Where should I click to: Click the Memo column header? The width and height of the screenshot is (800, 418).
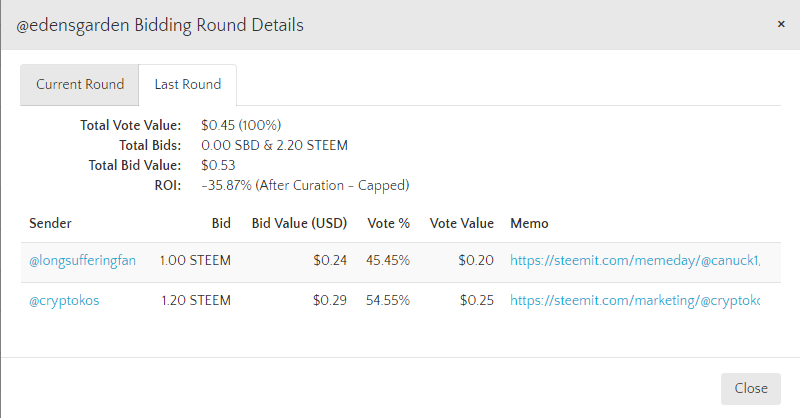tap(529, 224)
